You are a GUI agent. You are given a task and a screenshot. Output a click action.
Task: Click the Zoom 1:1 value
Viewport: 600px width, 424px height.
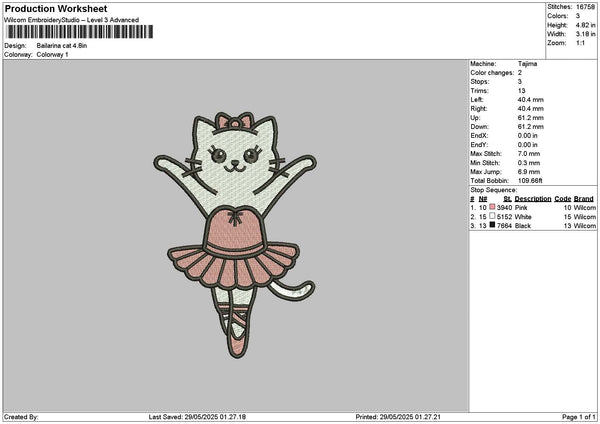pyautogui.click(x=580, y=43)
